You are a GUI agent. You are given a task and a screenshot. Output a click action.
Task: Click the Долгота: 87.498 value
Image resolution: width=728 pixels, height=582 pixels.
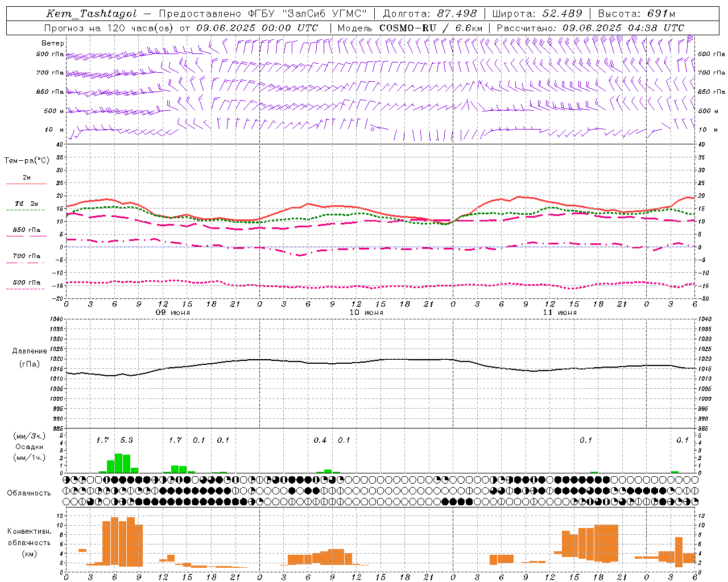(x=430, y=14)
